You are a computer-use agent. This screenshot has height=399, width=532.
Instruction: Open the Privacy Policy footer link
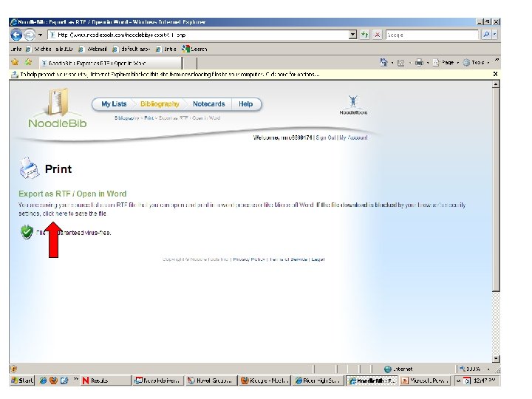click(x=249, y=259)
